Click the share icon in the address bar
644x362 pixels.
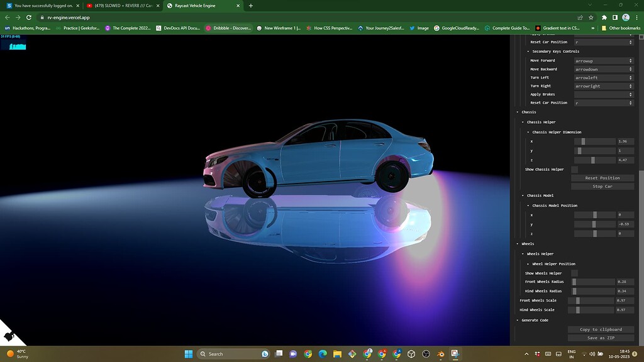(x=579, y=18)
